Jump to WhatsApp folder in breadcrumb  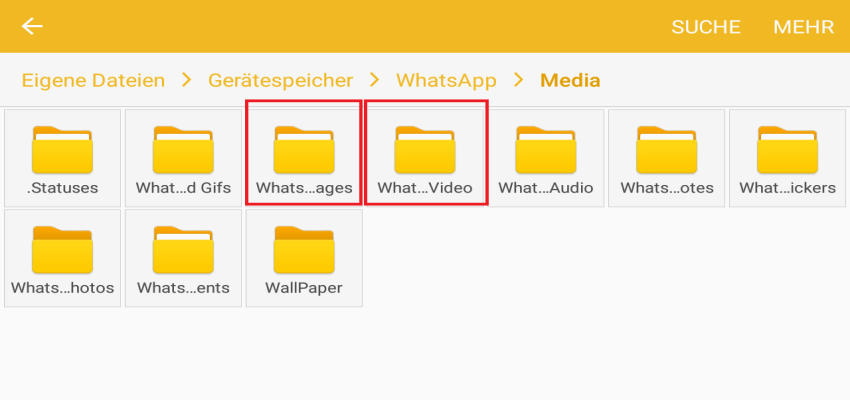tap(445, 80)
